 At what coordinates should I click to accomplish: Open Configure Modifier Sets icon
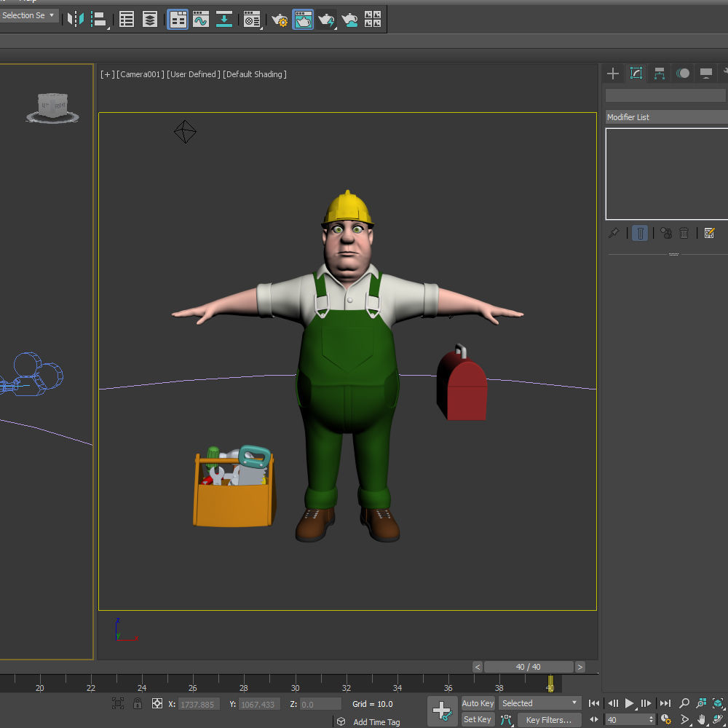709,233
